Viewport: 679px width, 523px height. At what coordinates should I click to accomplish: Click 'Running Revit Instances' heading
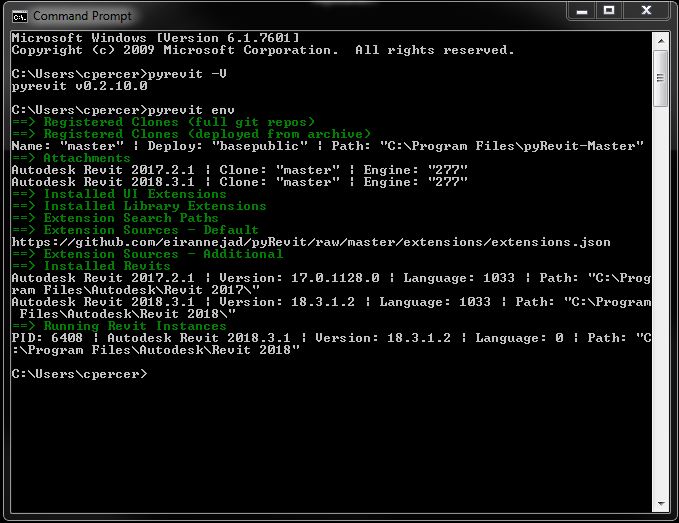tap(119, 326)
